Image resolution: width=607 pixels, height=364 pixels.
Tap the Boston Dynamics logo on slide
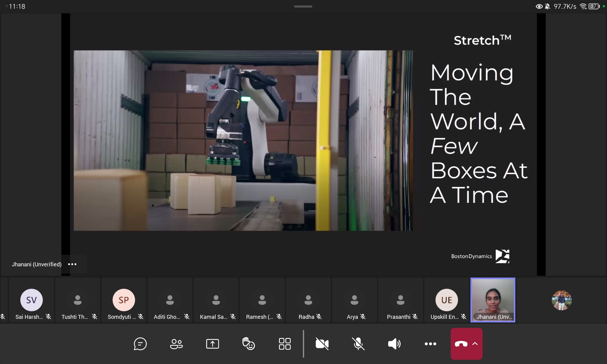(x=480, y=256)
